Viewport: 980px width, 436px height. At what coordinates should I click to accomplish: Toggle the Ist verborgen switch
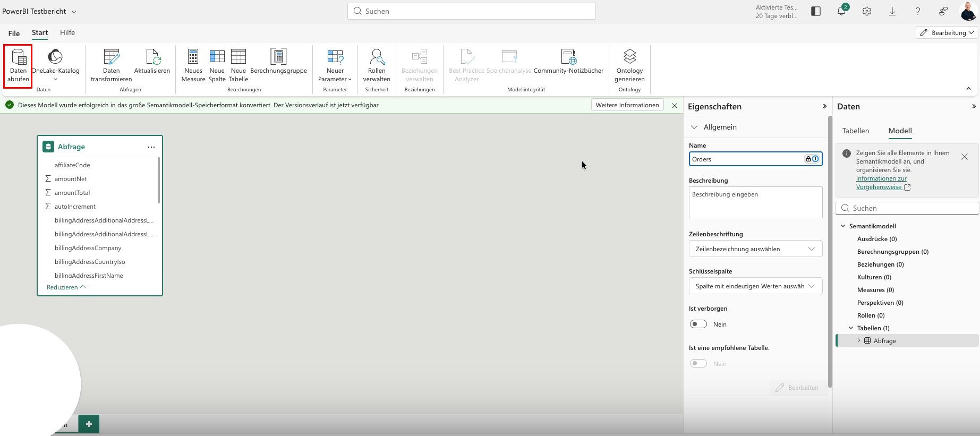click(x=698, y=324)
